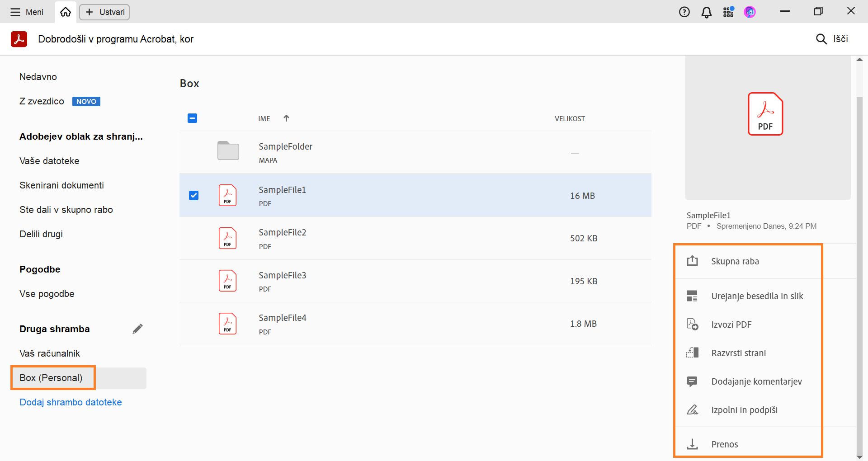Select Box (Personal) storage
Image resolution: width=868 pixels, height=461 pixels.
(51, 378)
